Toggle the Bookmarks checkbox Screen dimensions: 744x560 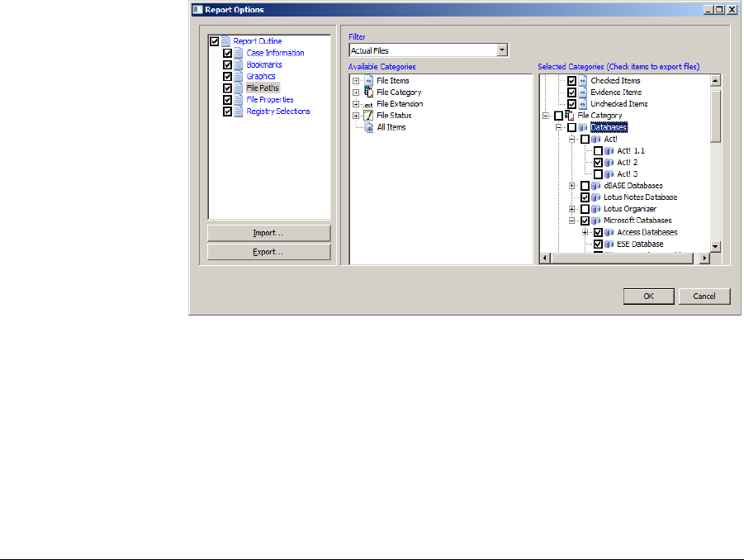click(x=227, y=64)
